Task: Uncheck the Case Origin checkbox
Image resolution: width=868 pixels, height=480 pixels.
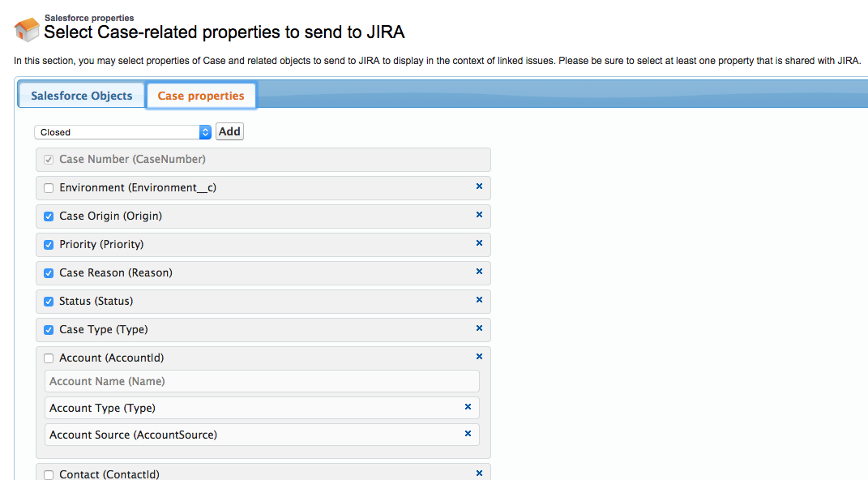Action: 49,216
